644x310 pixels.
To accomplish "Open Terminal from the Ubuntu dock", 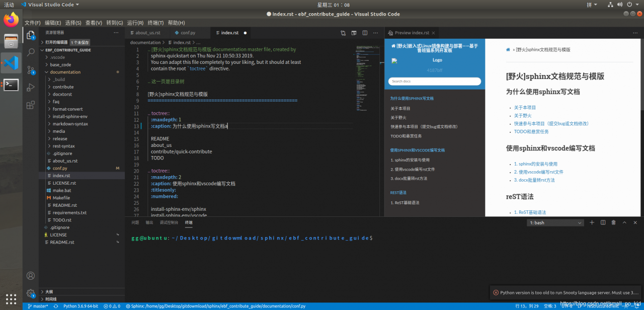I will pos(11,85).
